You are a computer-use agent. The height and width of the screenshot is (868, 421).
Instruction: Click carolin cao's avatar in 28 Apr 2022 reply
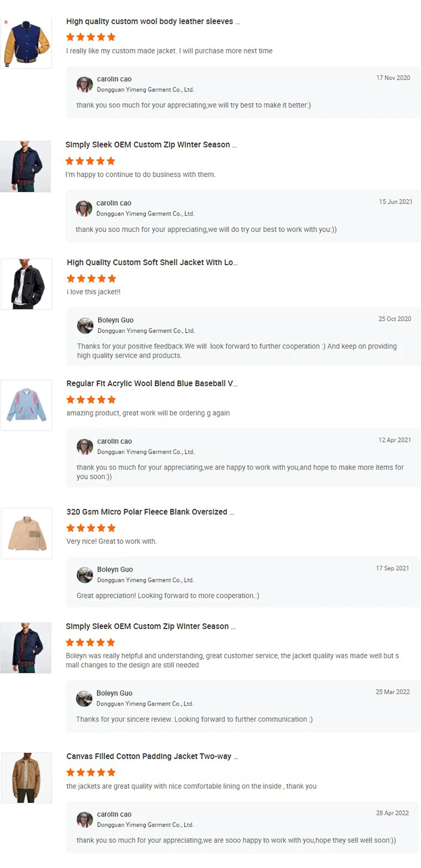85,820
